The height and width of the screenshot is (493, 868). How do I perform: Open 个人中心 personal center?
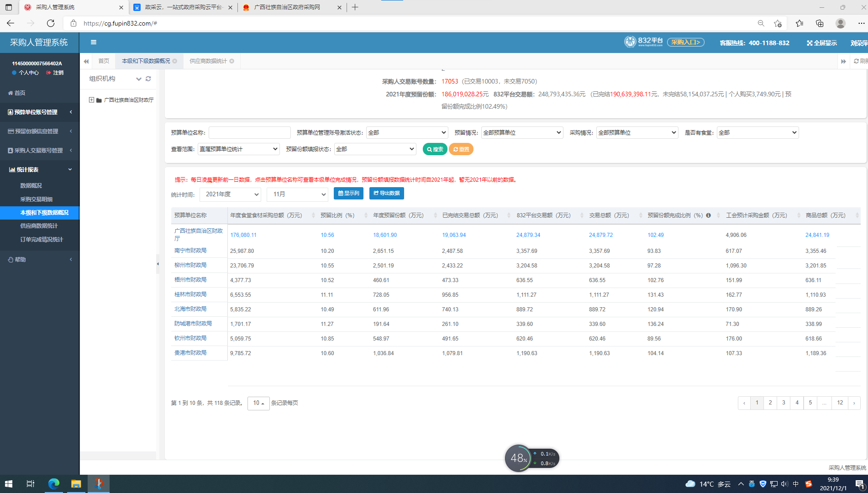[25, 72]
